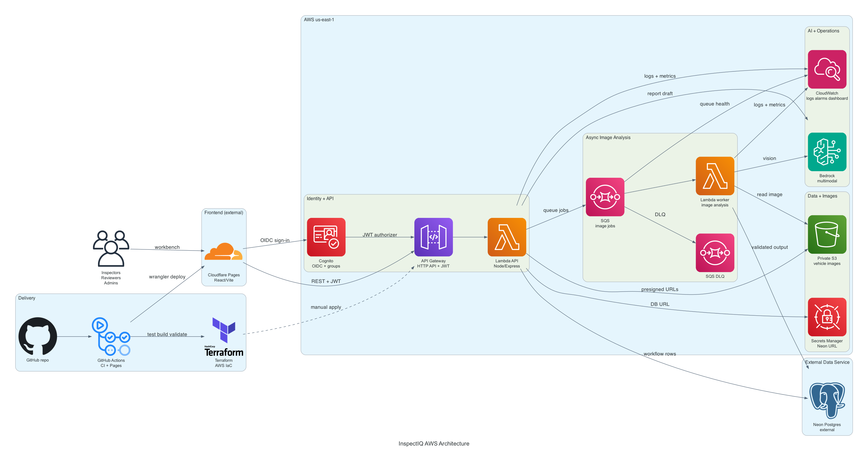Select the Lambda worker image analysis icon
The height and width of the screenshot is (461, 868).
pos(715,176)
